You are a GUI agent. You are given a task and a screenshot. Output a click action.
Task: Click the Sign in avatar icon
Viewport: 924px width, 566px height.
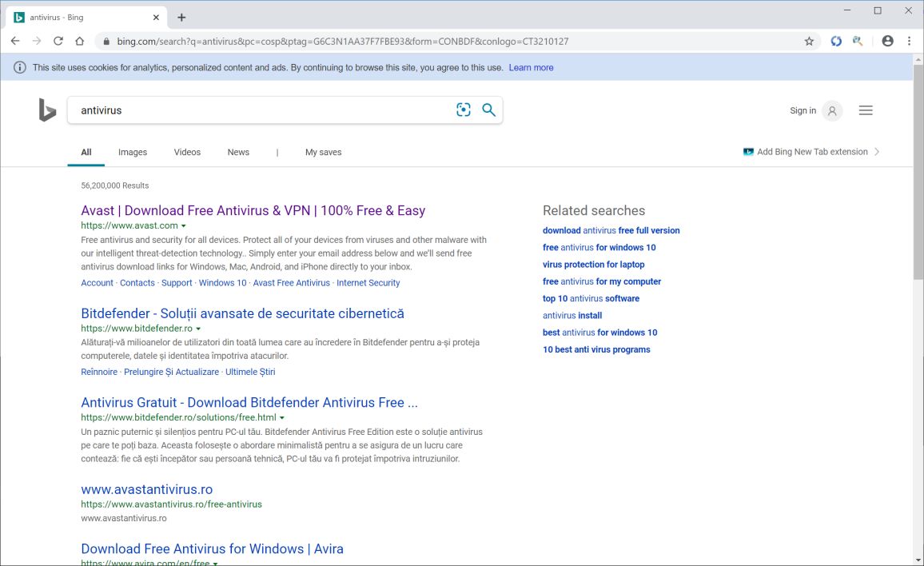832,111
